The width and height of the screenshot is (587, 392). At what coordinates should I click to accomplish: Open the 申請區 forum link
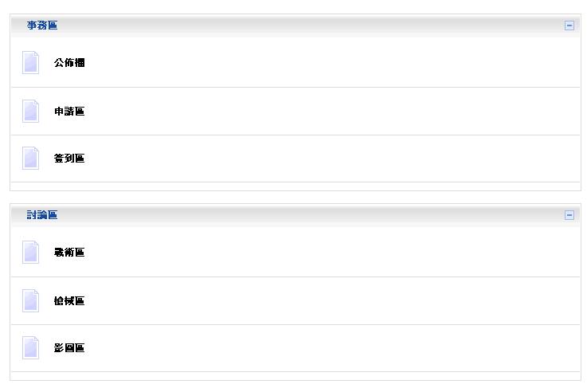click(x=69, y=112)
